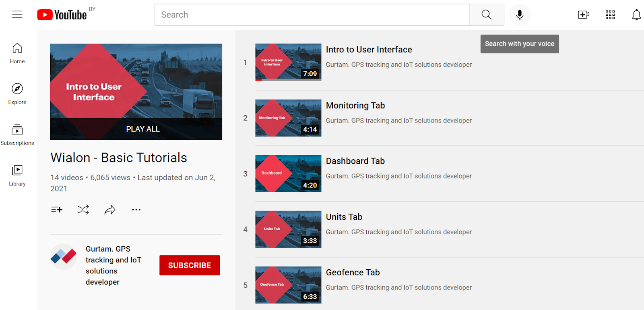Subscribe to the Gurtam channel
This screenshot has width=644, height=310.
coord(190,265)
